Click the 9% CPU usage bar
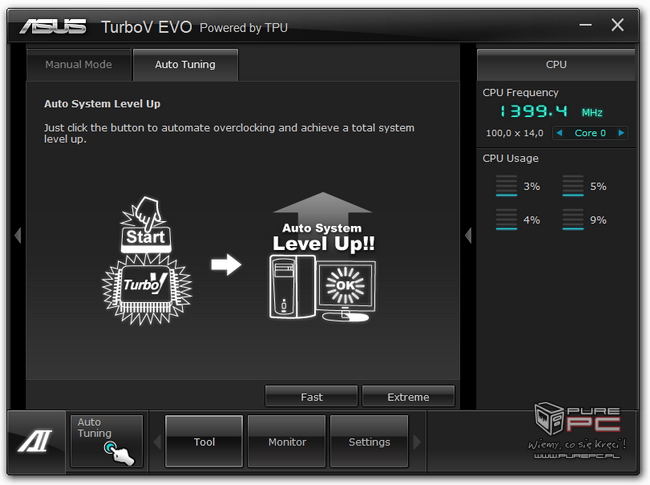Viewport: 650px width, 485px height. (573, 219)
